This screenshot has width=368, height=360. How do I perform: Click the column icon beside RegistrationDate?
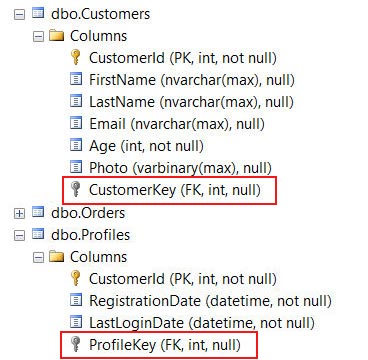(76, 300)
